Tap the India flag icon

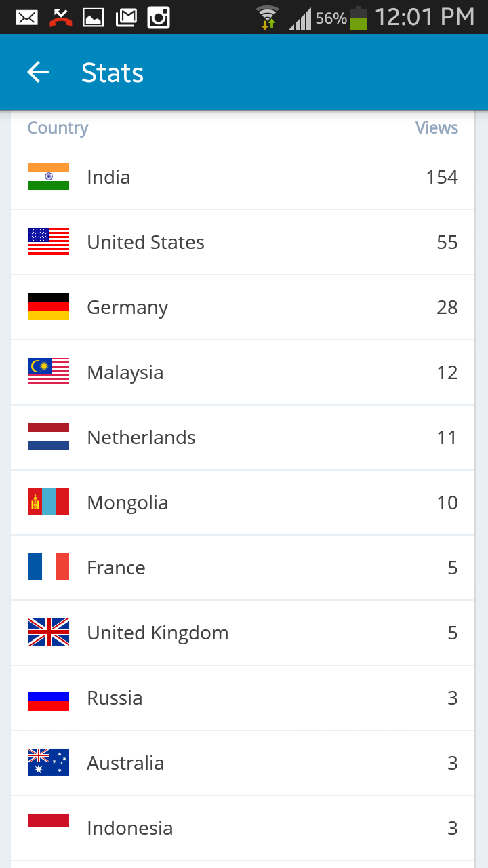tap(49, 177)
